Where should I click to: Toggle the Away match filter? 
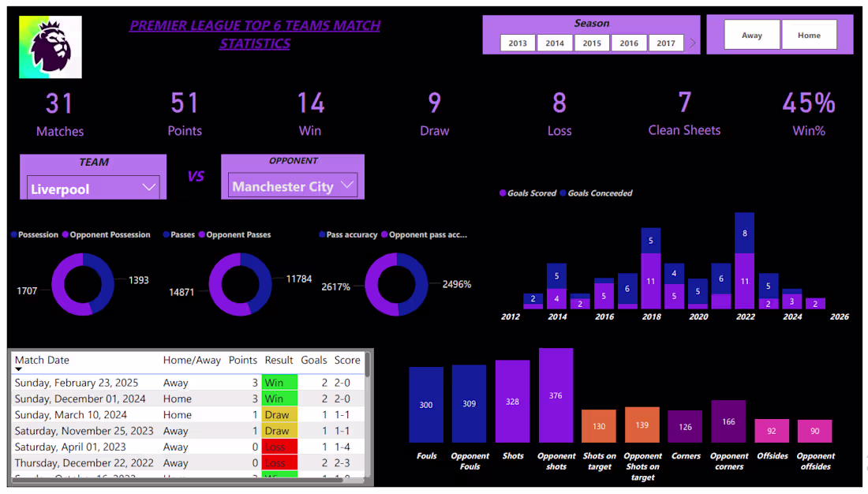[x=752, y=35]
